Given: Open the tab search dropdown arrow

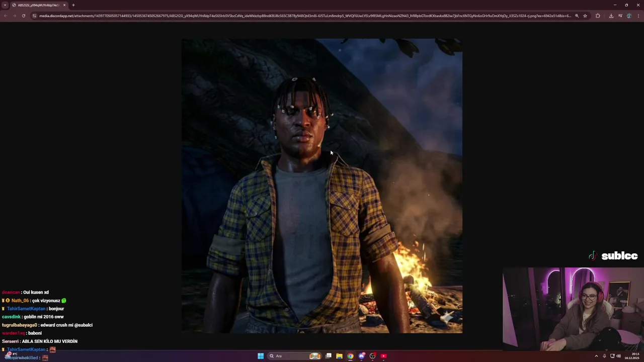Looking at the screenshot, I should point(5,5).
